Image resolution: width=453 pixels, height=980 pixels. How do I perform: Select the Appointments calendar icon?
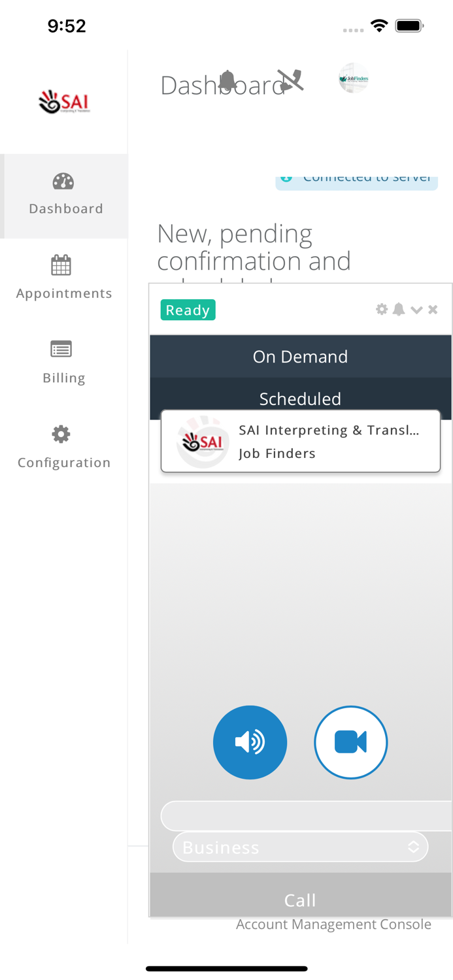click(x=61, y=265)
